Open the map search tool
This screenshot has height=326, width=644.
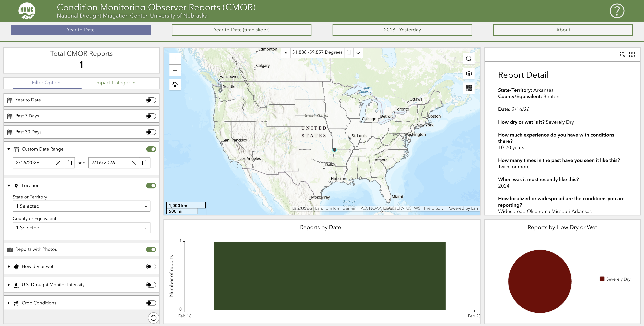click(469, 59)
